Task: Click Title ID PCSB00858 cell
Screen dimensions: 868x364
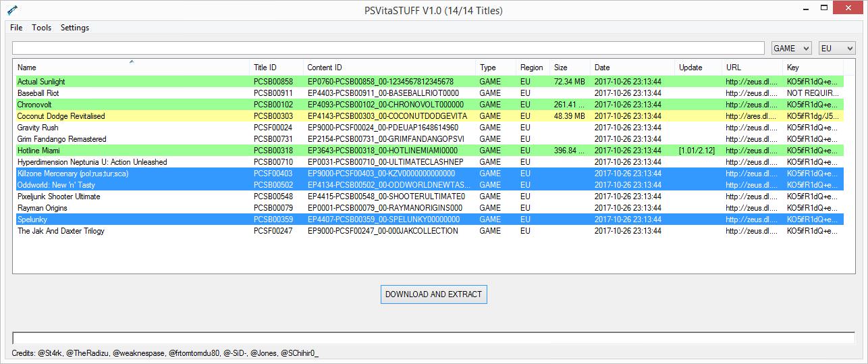Action: point(273,82)
